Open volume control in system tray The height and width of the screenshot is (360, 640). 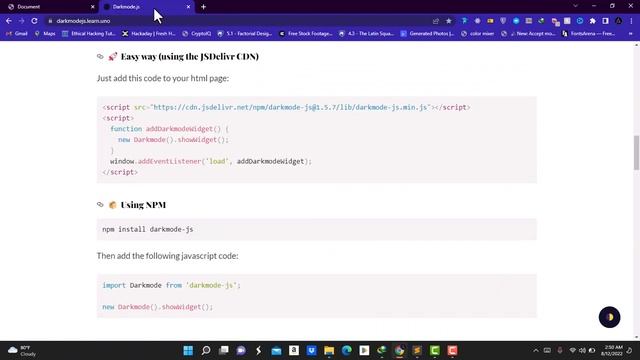click(x=582, y=351)
